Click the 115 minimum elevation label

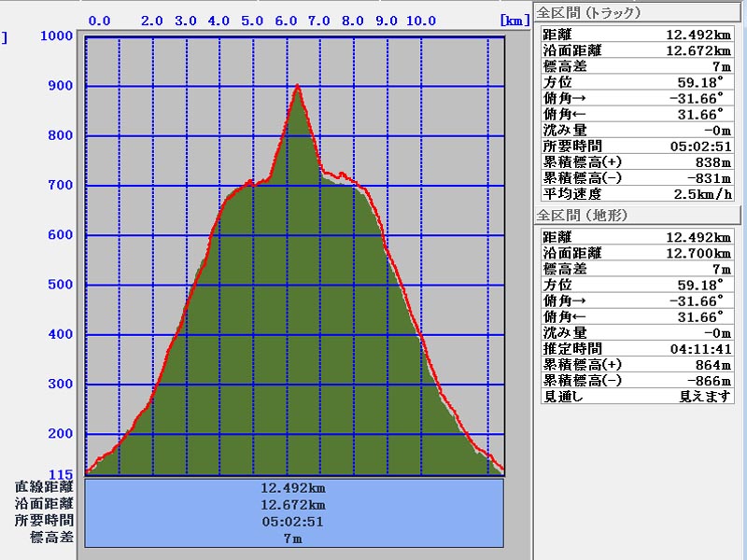click(x=62, y=472)
